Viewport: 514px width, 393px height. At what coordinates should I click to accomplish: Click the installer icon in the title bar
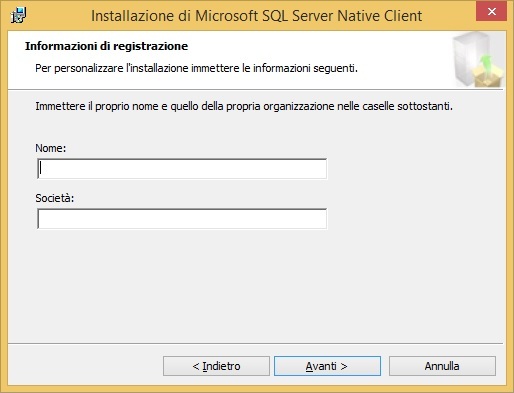(x=18, y=15)
